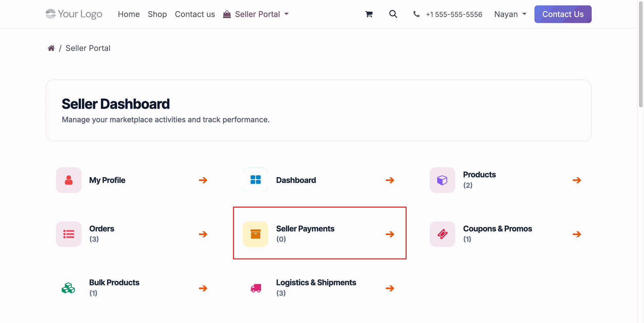Click the arrow beside Bulk Products
Viewport: 644px width, 323px height.
(x=203, y=288)
